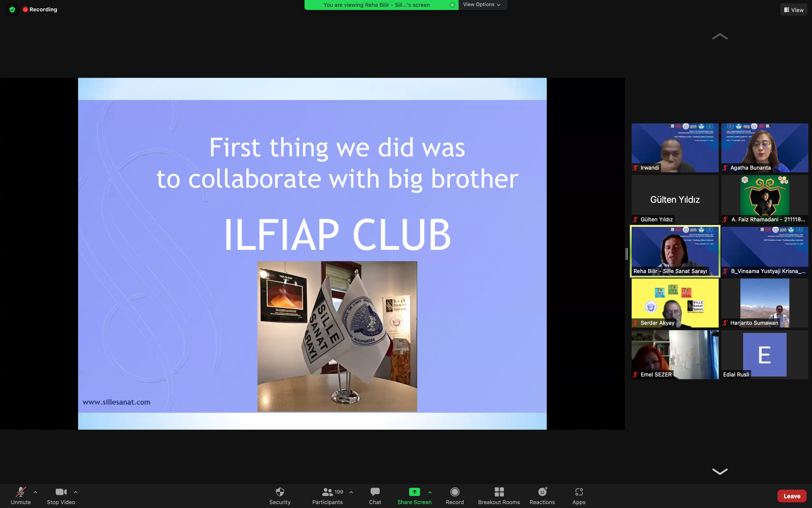
Task: Show more participants with down chevron
Action: coord(720,471)
